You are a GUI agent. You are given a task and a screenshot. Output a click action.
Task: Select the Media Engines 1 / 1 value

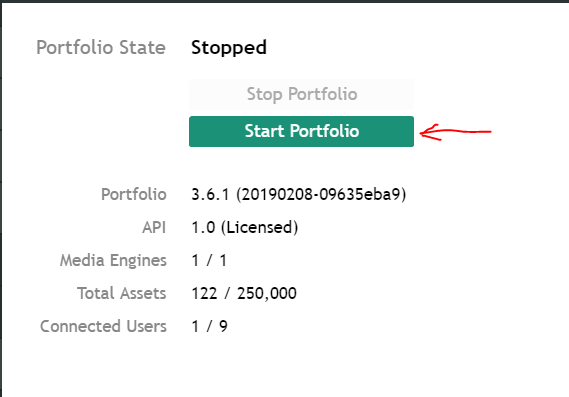[x=209, y=261]
